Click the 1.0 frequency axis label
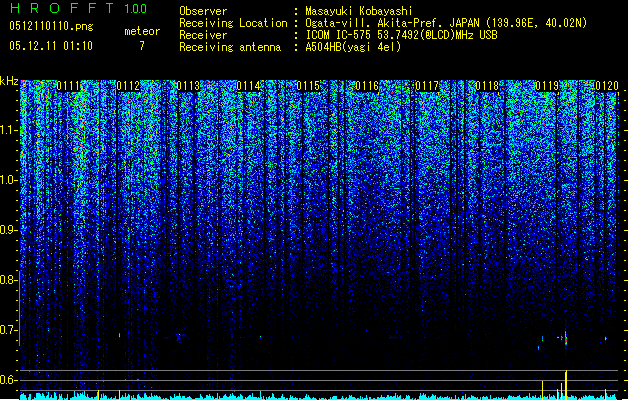The image size is (629, 400). point(9,180)
